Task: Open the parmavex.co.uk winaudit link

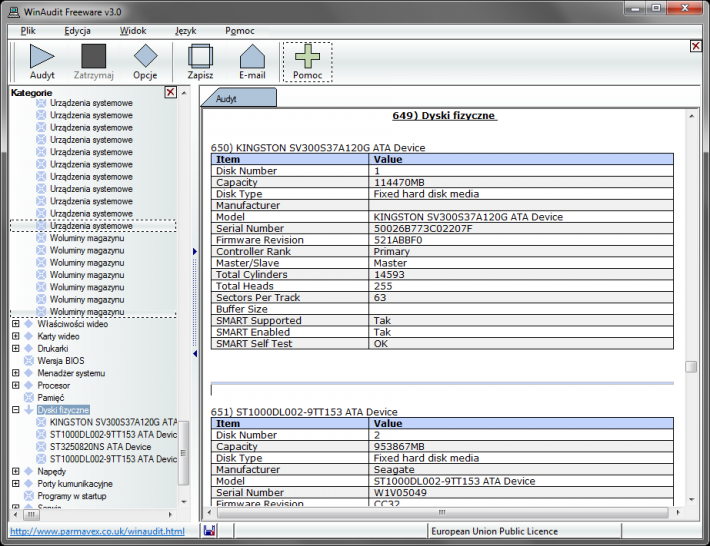Action: click(x=97, y=531)
